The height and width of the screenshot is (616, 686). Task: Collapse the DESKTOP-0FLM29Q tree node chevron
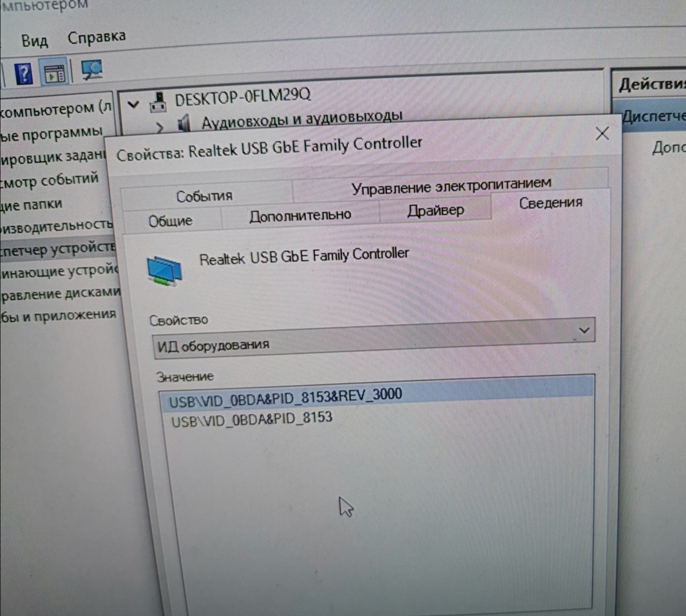[x=133, y=104]
